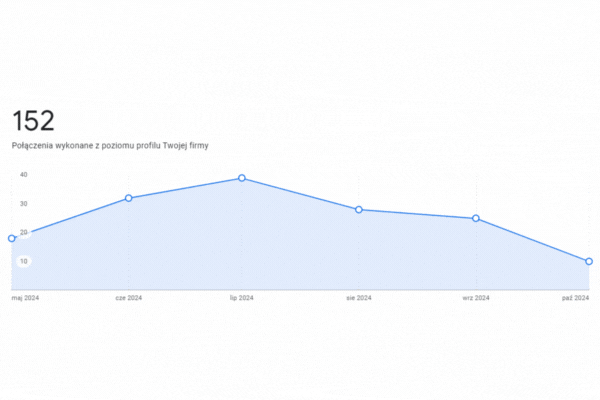This screenshot has width=600, height=400.
Task: Select the cze 2024 data point marker
Action: tap(129, 198)
